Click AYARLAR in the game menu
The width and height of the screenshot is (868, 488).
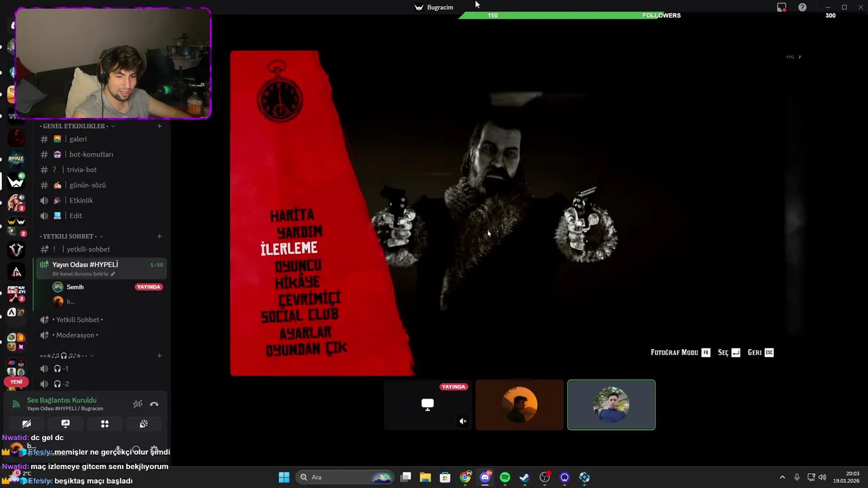point(305,333)
